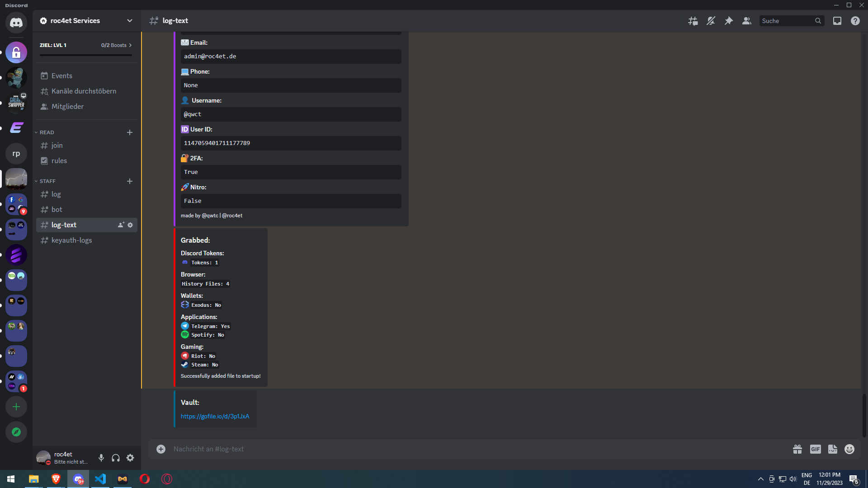Open the GIF picker

pos(815,449)
